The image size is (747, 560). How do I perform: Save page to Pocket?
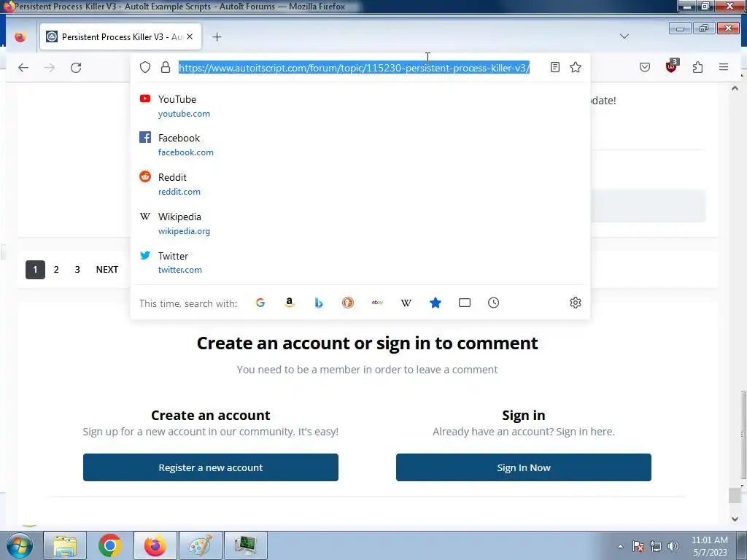pyautogui.click(x=645, y=67)
